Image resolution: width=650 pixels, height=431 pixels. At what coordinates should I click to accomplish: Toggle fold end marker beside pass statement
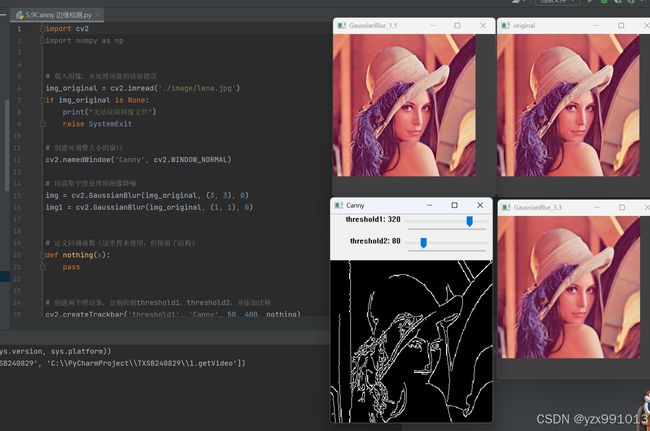click(x=42, y=267)
